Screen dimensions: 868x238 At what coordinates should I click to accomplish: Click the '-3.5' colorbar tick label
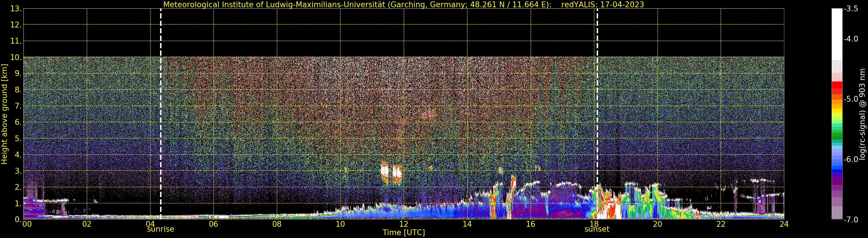pyautogui.click(x=851, y=9)
